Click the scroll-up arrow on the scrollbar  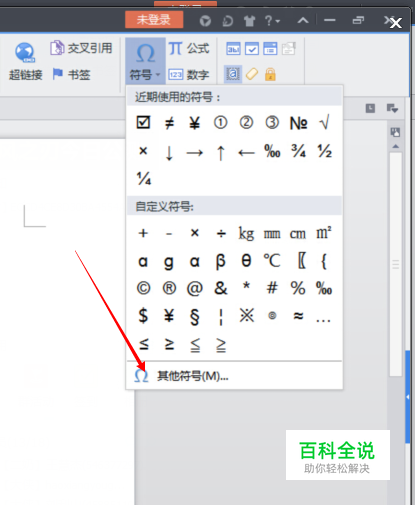(x=396, y=146)
